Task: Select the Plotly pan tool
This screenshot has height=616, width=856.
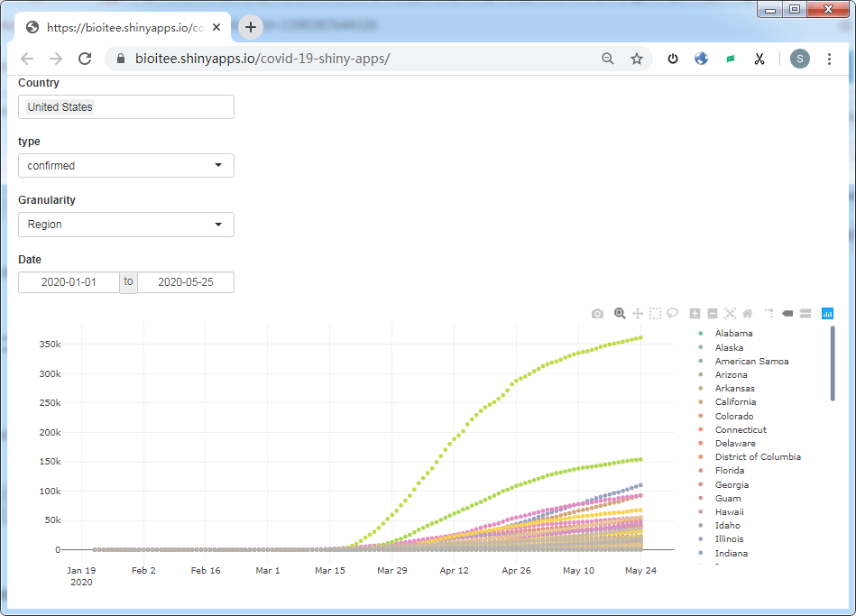Action: [x=637, y=314]
